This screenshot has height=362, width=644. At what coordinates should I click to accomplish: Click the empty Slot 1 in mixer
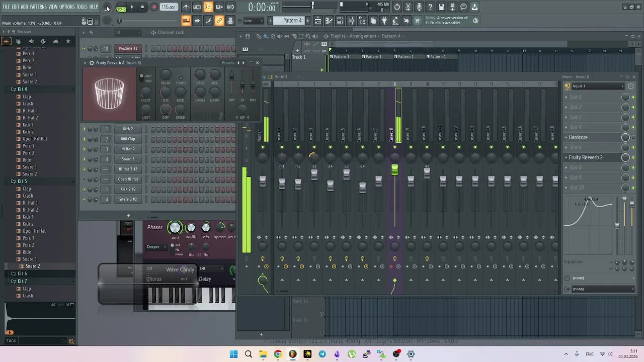pos(592,97)
